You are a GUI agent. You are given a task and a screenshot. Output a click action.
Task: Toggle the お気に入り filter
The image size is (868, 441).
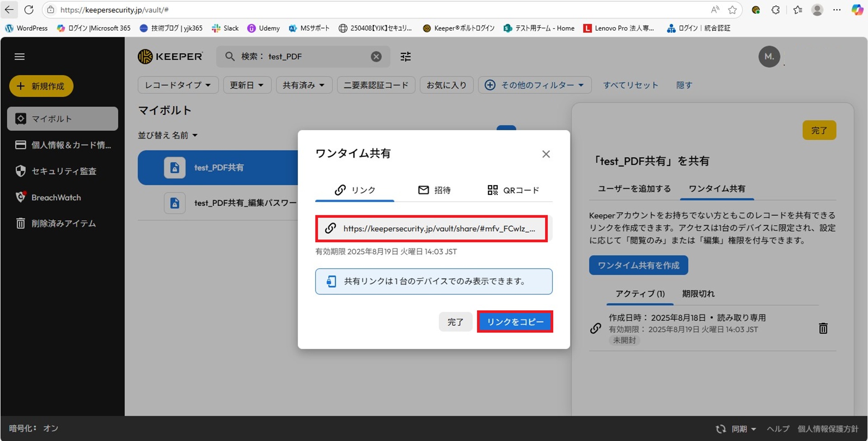446,85
